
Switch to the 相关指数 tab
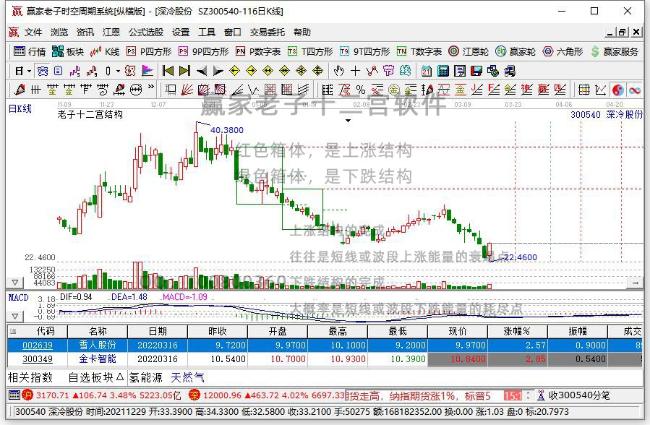click(30, 378)
